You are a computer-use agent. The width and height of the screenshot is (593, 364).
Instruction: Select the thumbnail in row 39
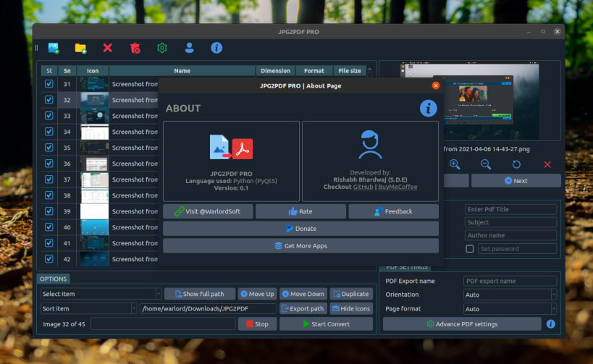95,211
